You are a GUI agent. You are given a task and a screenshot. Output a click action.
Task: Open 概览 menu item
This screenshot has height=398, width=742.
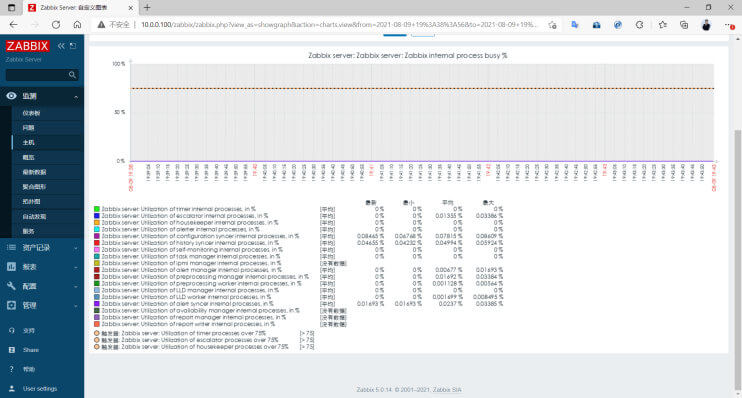(x=28, y=157)
